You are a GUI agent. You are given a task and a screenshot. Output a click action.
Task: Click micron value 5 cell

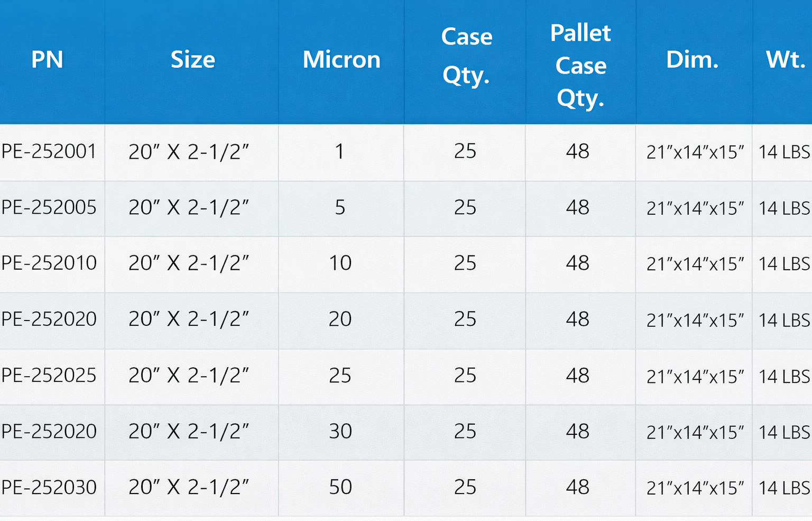(x=340, y=207)
